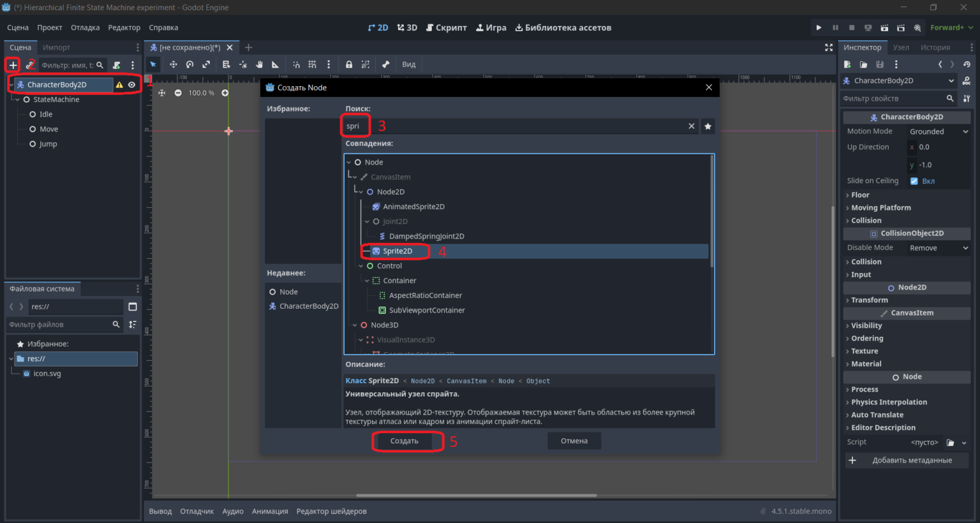Clear the search field with X icon
The width and height of the screenshot is (980, 523).
[x=691, y=126]
